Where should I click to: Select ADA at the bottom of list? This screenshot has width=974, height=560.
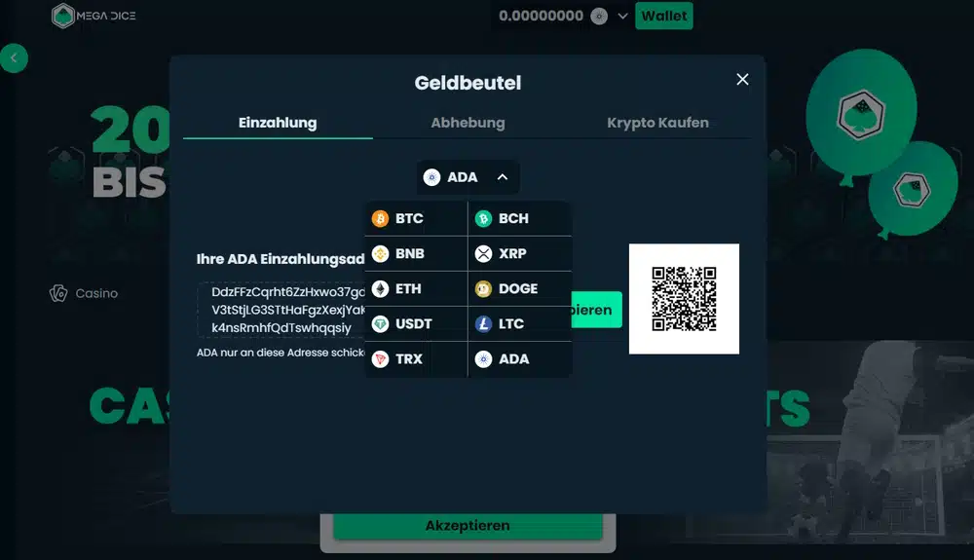pyautogui.click(x=519, y=358)
